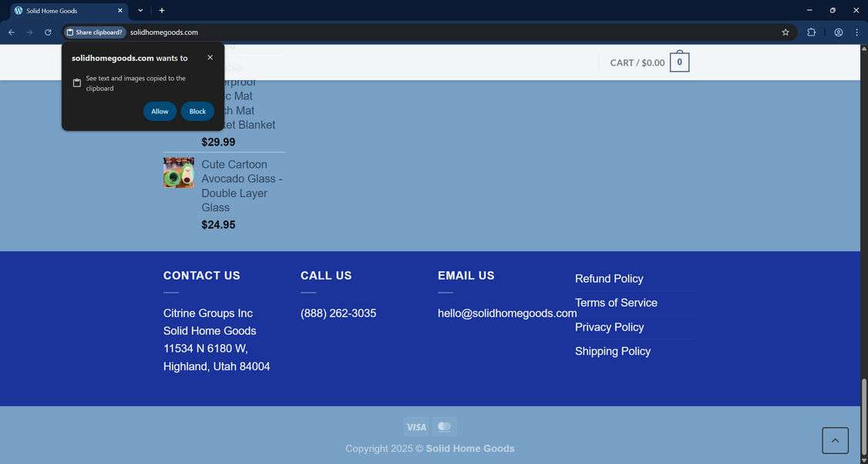868x464 pixels.
Task: Click the browser forward arrow
Action: coord(29,32)
